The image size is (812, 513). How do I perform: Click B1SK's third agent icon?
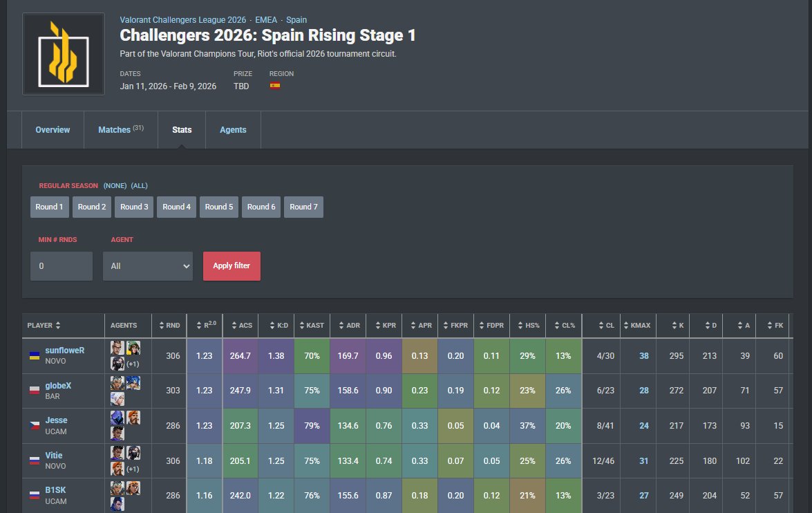117,504
